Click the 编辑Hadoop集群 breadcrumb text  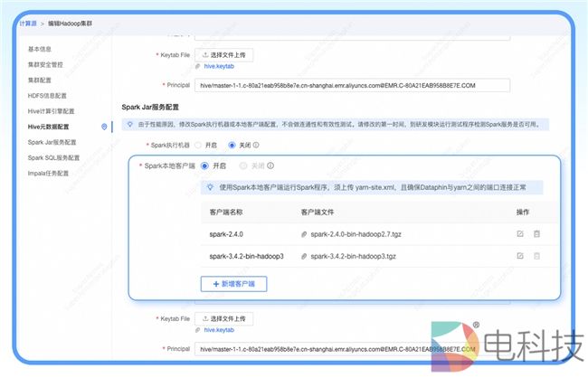click(71, 24)
